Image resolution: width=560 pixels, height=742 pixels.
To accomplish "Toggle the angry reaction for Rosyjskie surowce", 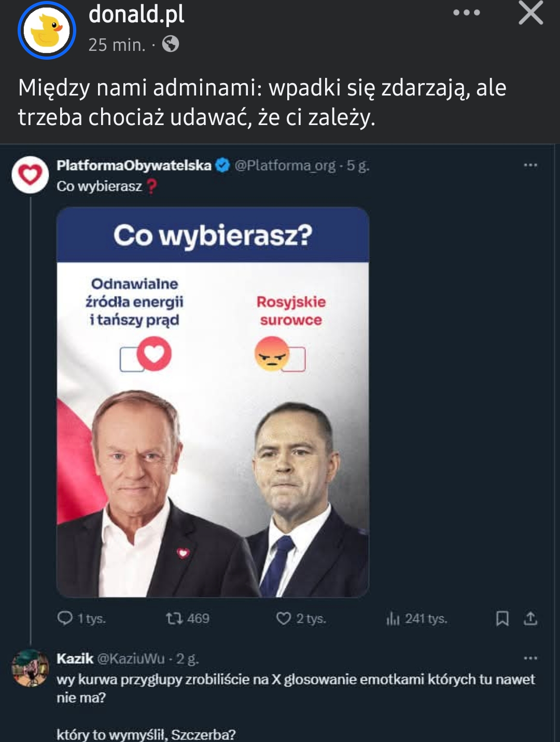I will tap(272, 355).
